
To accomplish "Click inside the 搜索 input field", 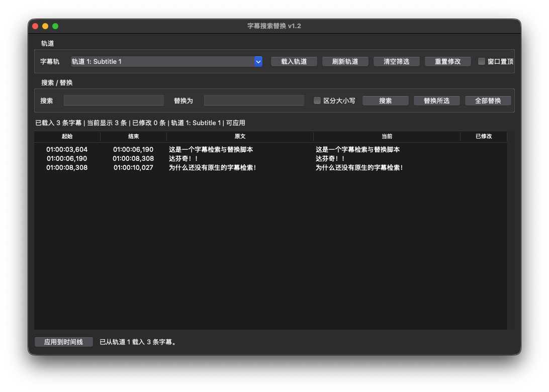I will click(114, 101).
